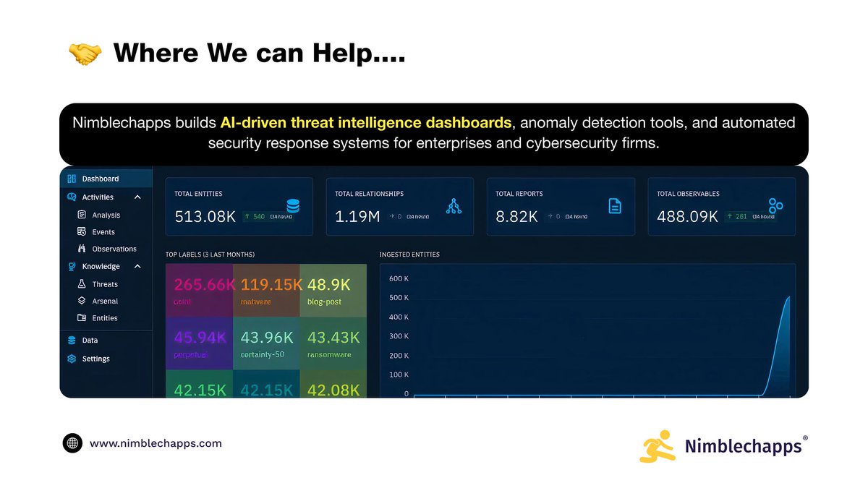Screen dimensions: 868x496
Task: Click the rising peak of ingested entities chart
Action: 787,299
